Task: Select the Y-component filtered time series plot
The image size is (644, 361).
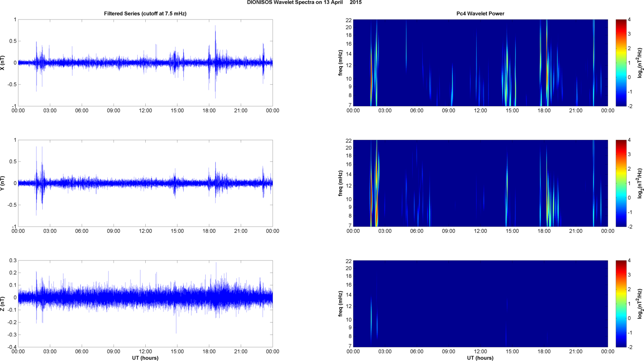Action: 145,183
